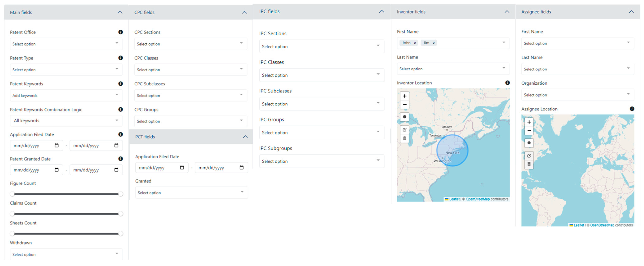Remove the John tag from First Name
Viewport: 644px width, 266px height.
coord(415,43)
